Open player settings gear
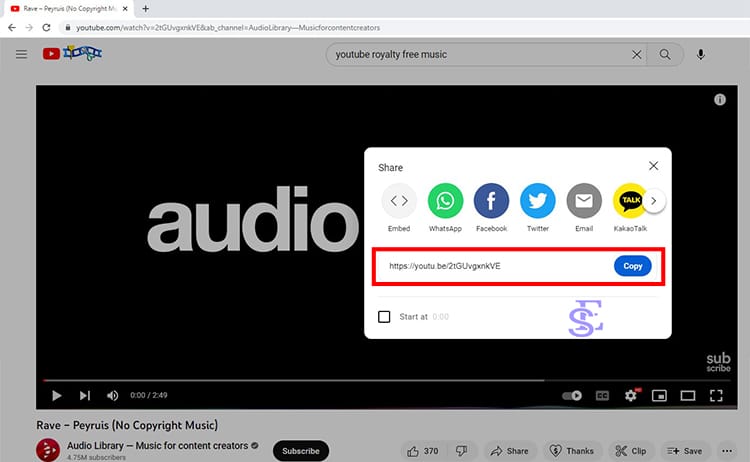The image size is (750, 462). [631, 396]
